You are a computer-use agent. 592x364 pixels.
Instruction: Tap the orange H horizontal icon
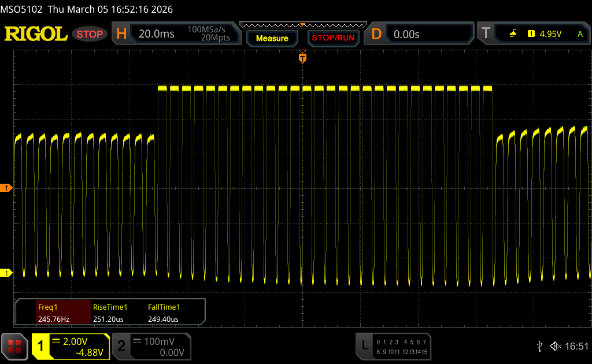pyautogui.click(x=121, y=34)
